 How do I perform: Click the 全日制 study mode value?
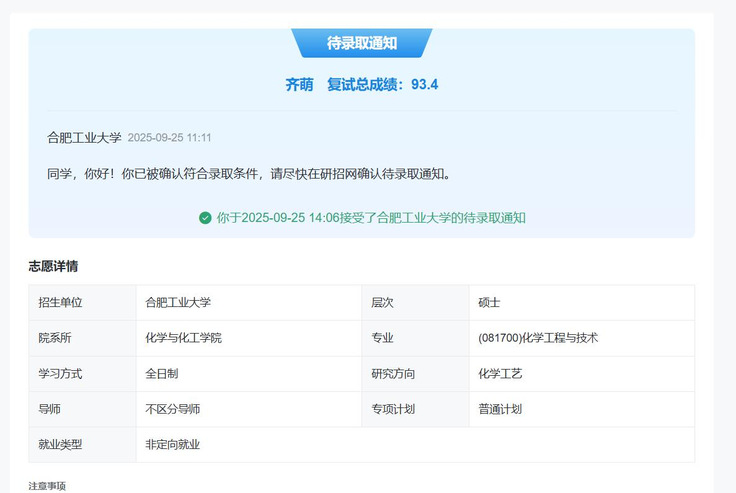(x=162, y=374)
